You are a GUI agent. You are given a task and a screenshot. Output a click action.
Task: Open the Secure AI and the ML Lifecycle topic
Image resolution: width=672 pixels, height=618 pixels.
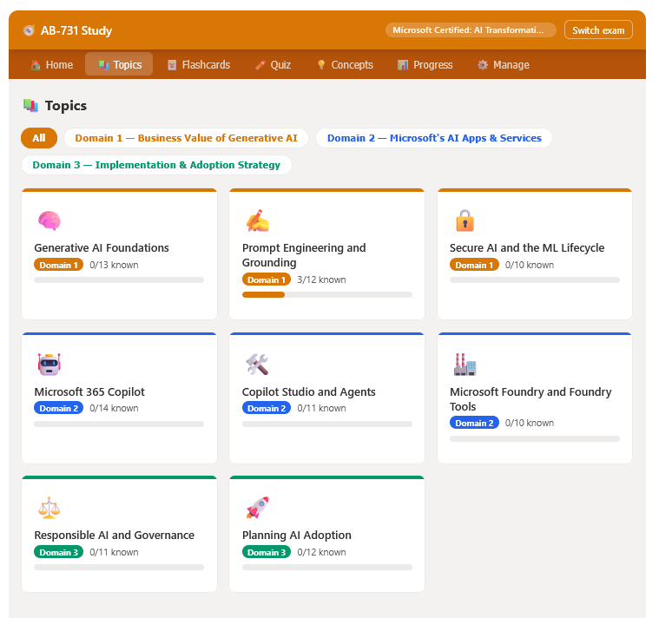pyautogui.click(x=535, y=254)
